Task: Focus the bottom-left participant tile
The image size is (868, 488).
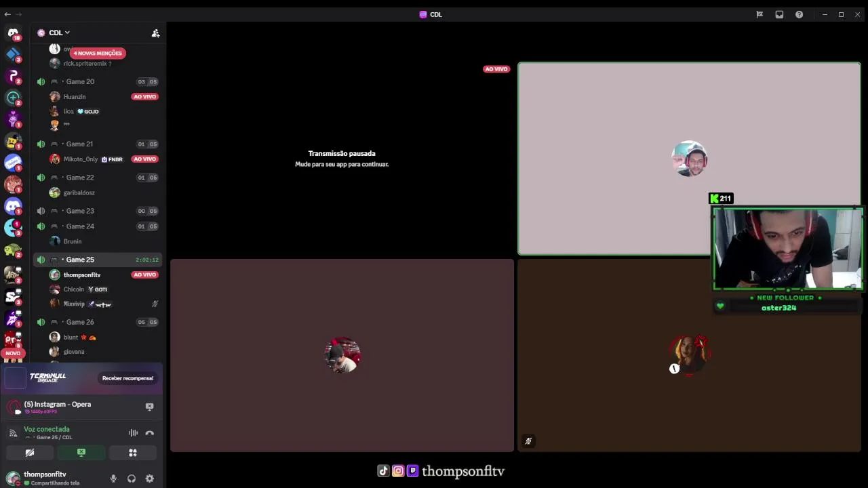Action: coord(342,355)
